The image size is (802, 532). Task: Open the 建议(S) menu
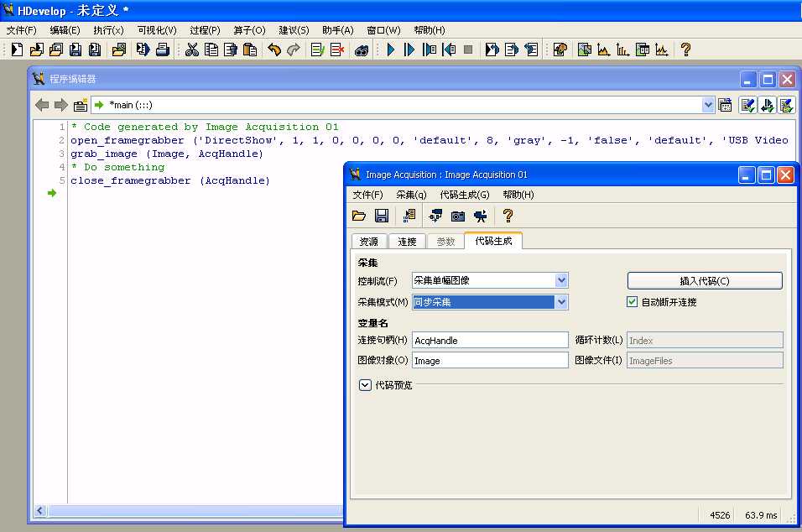tap(294, 30)
